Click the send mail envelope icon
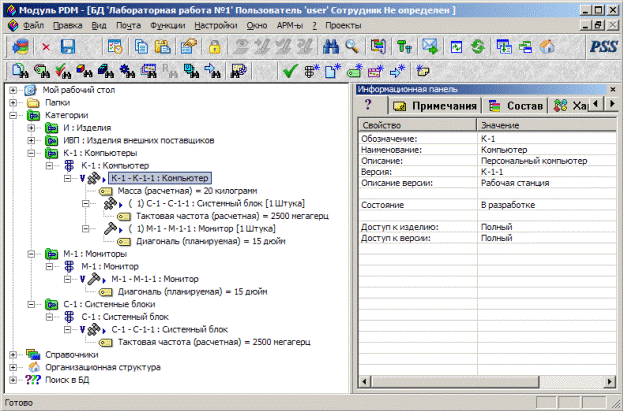Image resolution: width=623 pixels, height=411 pixels. pos(430,47)
